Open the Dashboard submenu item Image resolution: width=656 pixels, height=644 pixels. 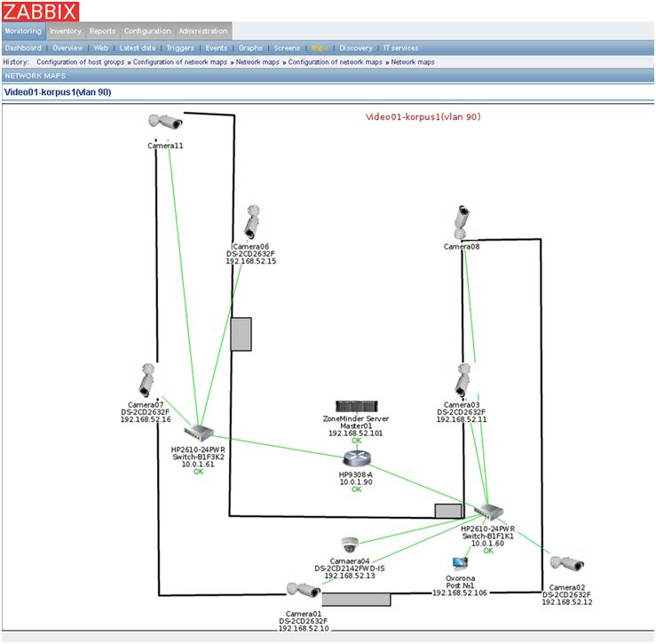pyautogui.click(x=23, y=48)
